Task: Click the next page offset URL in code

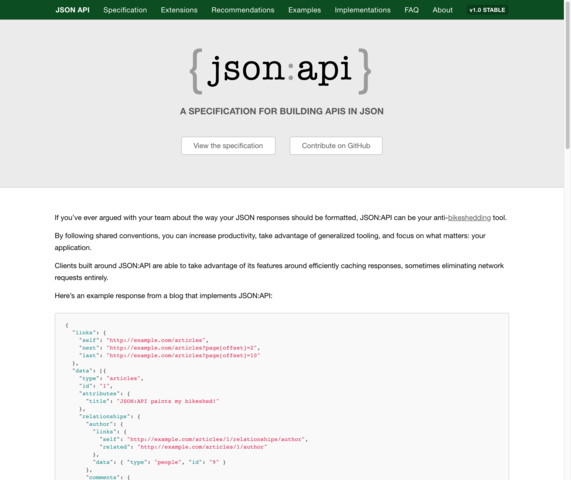Action: click(182, 348)
